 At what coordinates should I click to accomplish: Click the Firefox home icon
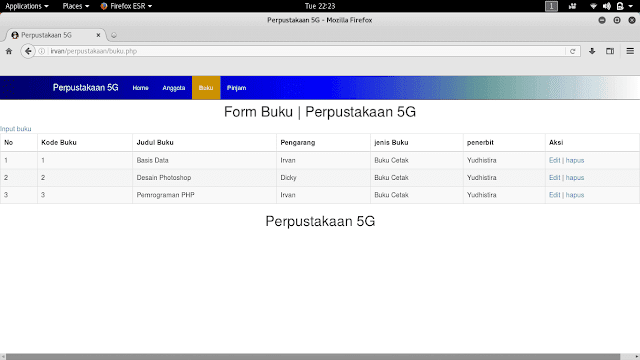click(9, 51)
